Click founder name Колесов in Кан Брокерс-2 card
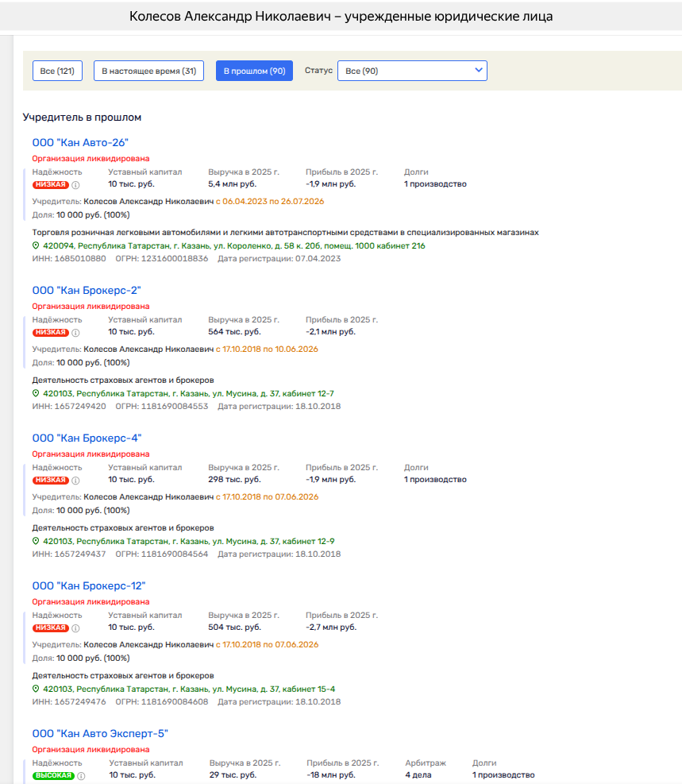The width and height of the screenshot is (682, 784). pyautogui.click(x=148, y=350)
